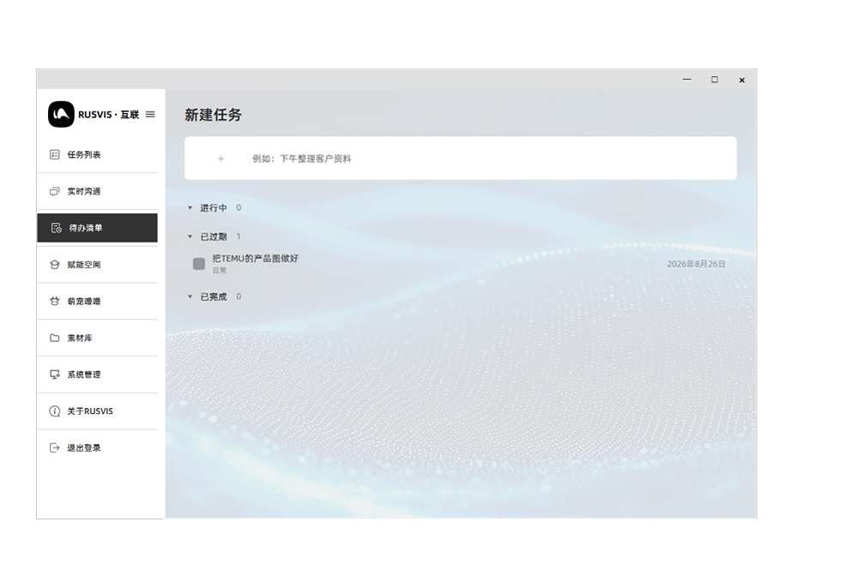The height and width of the screenshot is (588, 868).
Task: Click the plus icon in new task box
Action: (x=221, y=159)
